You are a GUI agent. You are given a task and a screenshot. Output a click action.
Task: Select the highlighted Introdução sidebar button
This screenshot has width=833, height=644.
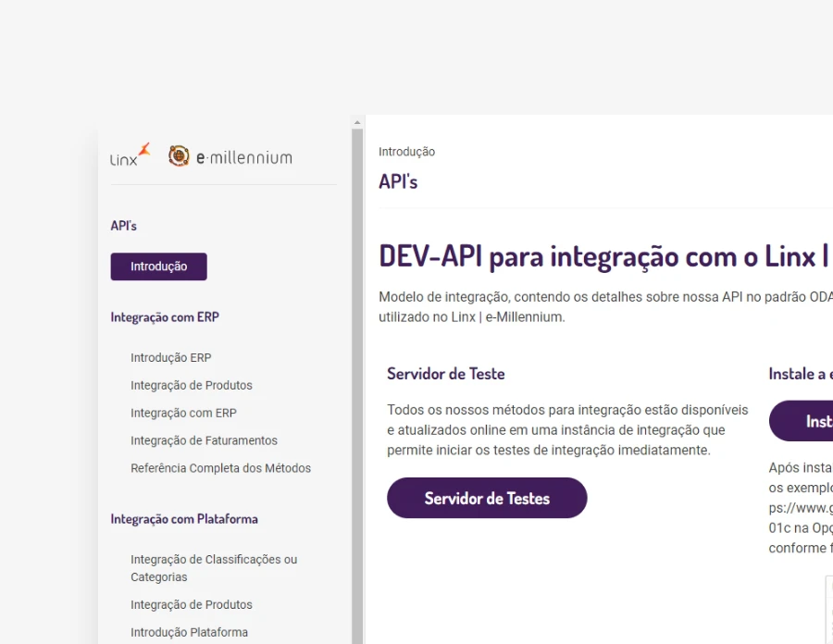click(x=158, y=266)
